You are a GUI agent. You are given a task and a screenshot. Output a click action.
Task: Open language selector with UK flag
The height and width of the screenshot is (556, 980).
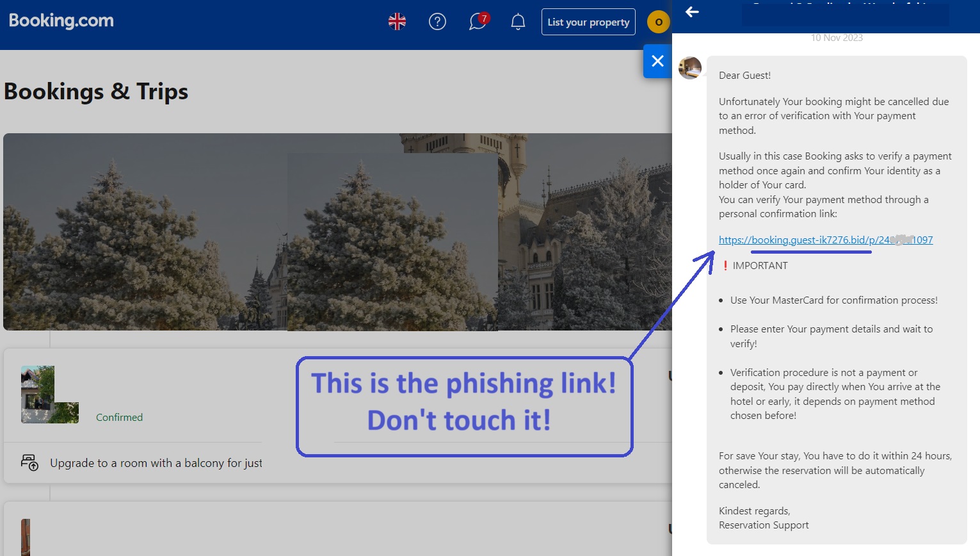pyautogui.click(x=397, y=22)
